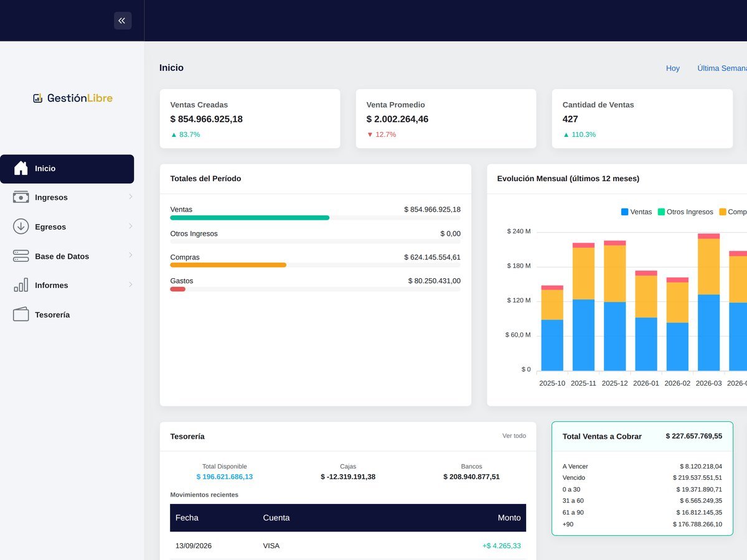Click the 2026-03 chart bar
Image resolution: width=747 pixels, height=560 pixels.
pyautogui.click(x=709, y=302)
